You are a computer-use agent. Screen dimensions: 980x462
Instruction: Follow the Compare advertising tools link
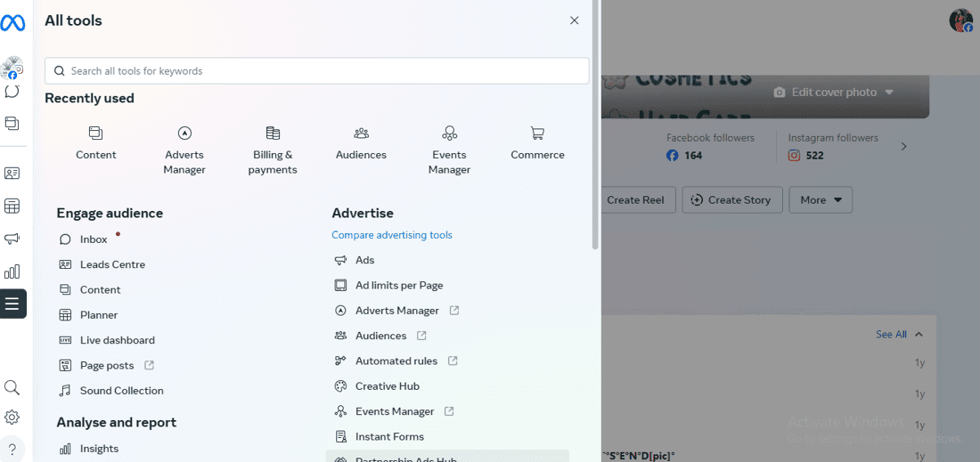392,235
